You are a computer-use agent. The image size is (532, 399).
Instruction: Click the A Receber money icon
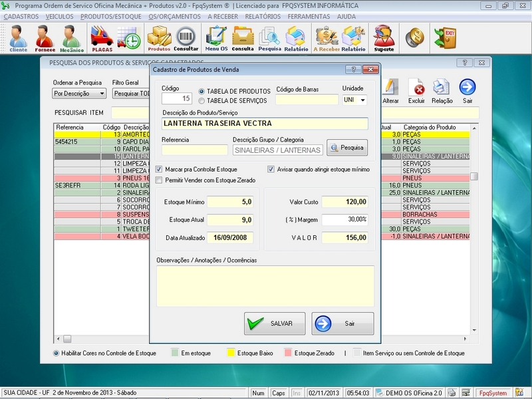(x=327, y=39)
